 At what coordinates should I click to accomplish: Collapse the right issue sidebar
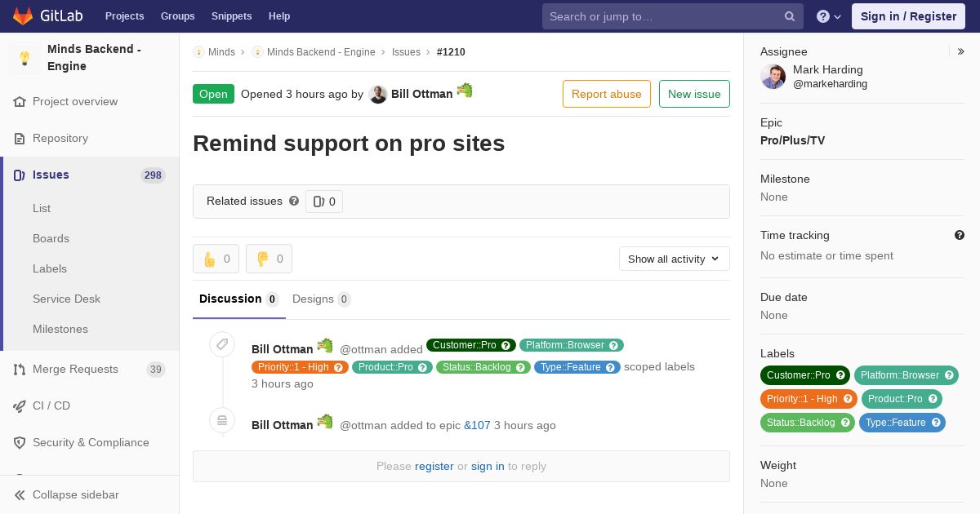[x=961, y=51]
